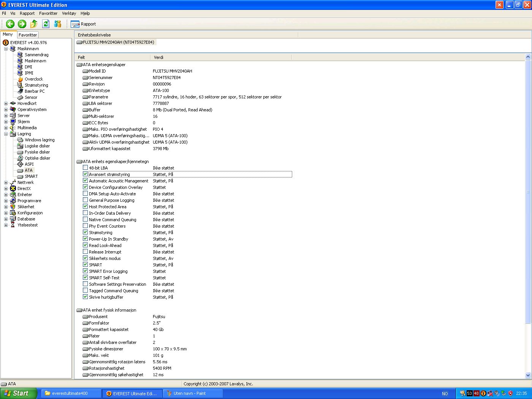The height and width of the screenshot is (399, 532).
Task: Open the Rapport menu in menu bar
Action: 27,13
